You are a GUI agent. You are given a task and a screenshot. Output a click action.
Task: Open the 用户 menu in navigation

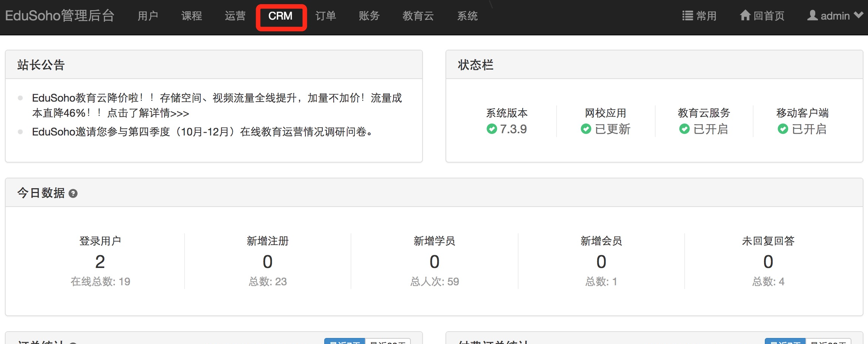148,16
